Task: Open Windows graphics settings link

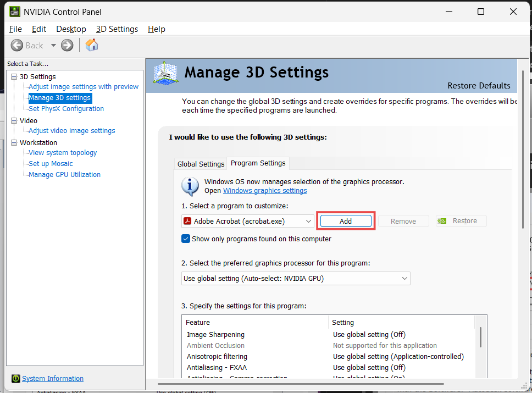Action: click(265, 190)
